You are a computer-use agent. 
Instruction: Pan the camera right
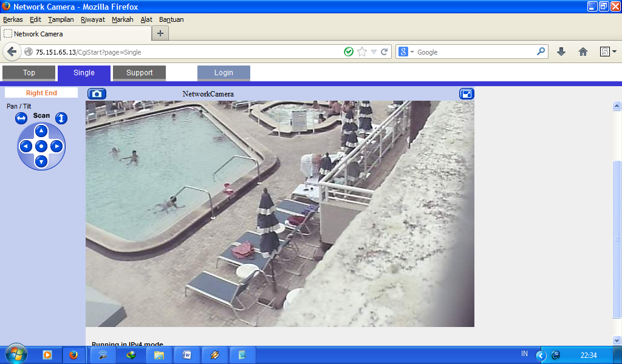56,146
